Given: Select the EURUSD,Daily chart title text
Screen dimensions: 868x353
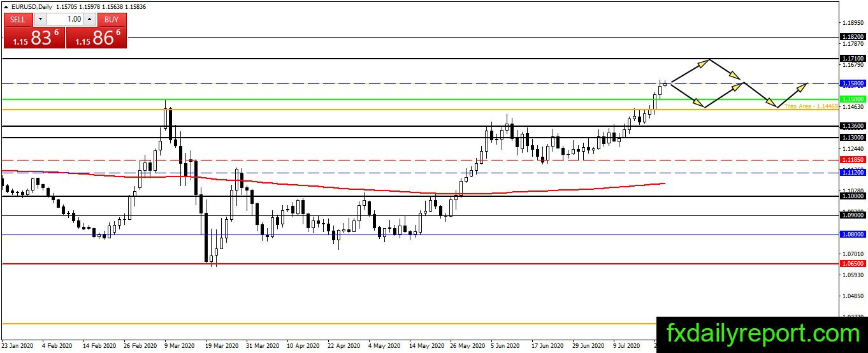Looking at the screenshot, I should point(31,6).
